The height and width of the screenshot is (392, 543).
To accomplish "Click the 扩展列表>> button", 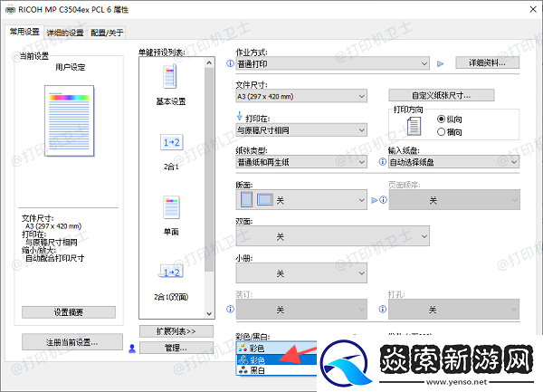I will (176, 331).
